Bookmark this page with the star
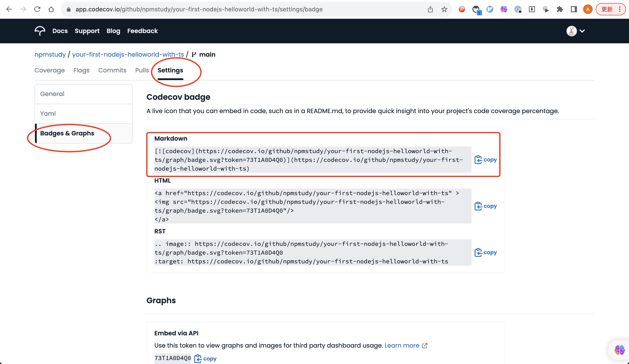Image resolution: width=629 pixels, height=364 pixels. click(444, 9)
